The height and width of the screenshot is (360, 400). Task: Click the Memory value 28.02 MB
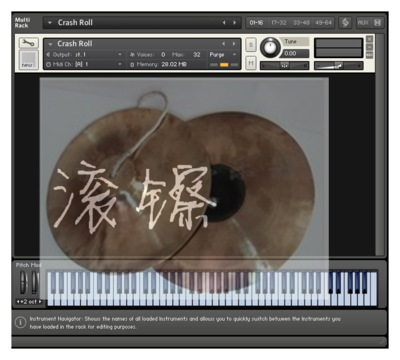pos(174,64)
